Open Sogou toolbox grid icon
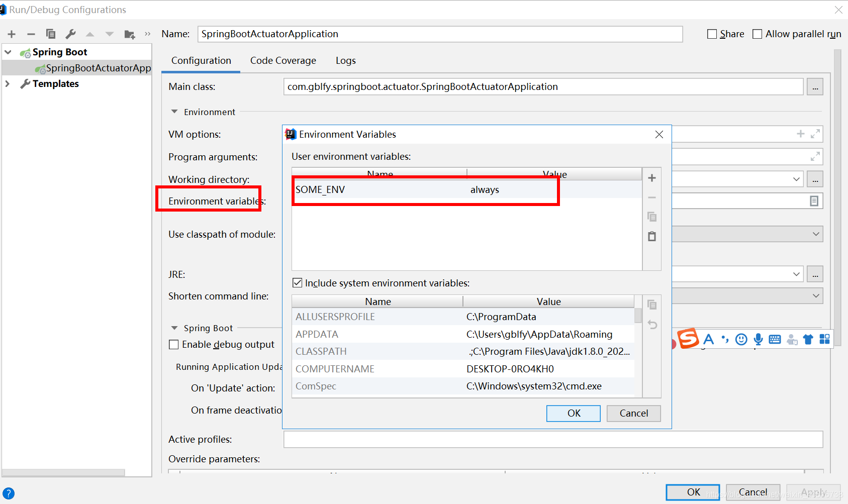The height and width of the screenshot is (504, 848). pos(824,339)
